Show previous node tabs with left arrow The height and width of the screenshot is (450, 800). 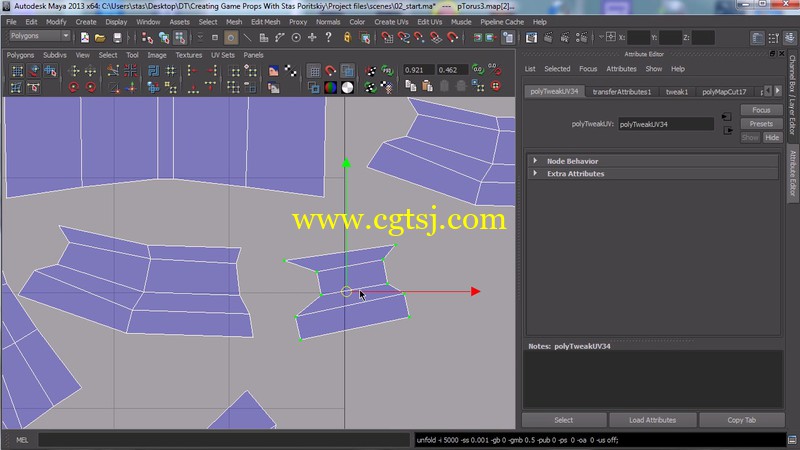769,91
